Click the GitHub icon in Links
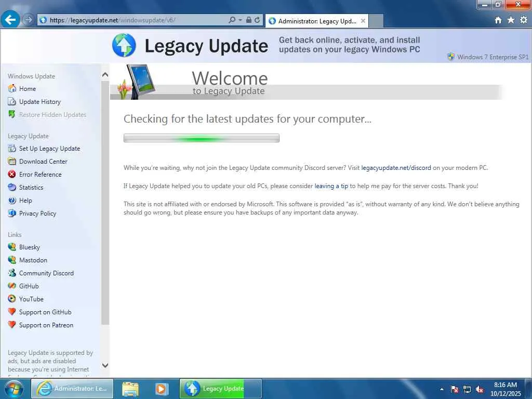The image size is (532, 399). 12,286
